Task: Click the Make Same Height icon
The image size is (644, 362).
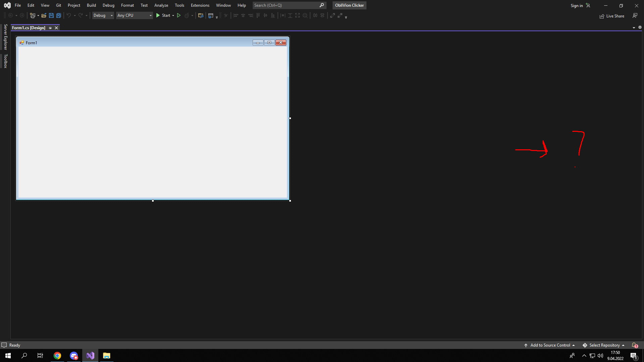Action: pos(290,15)
